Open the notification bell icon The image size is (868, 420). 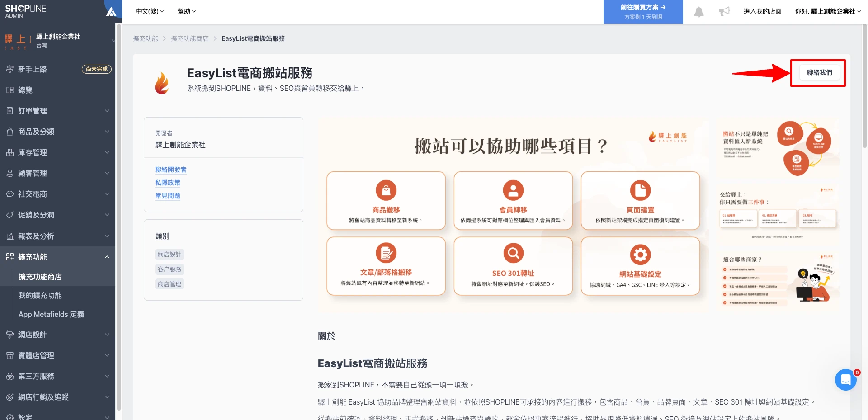point(698,12)
